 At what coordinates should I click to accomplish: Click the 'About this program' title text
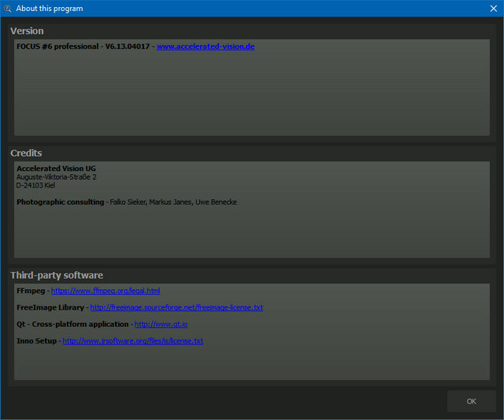coord(50,9)
